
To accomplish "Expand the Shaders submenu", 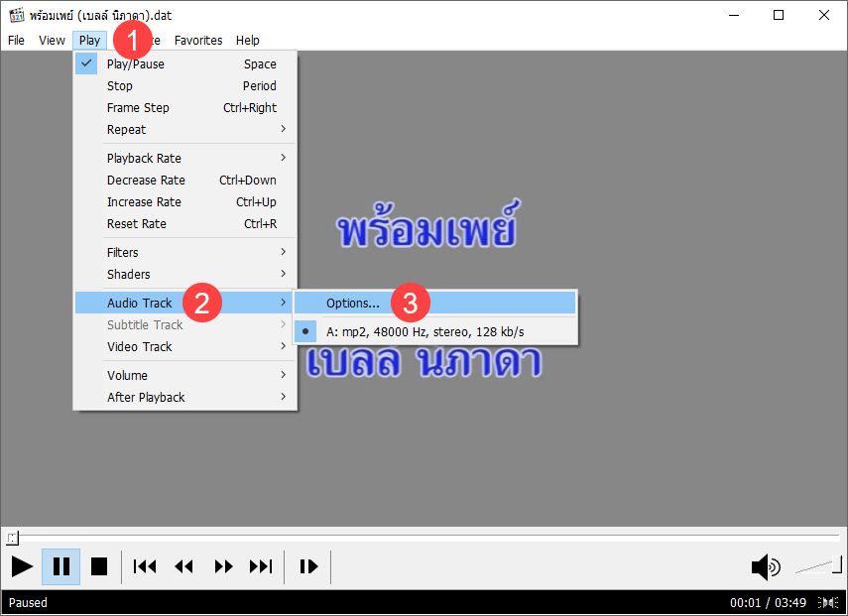I will click(x=184, y=274).
